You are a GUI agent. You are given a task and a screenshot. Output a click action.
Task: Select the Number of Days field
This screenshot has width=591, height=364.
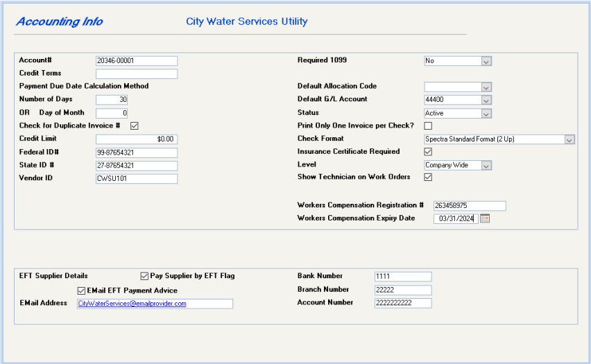pos(112,99)
